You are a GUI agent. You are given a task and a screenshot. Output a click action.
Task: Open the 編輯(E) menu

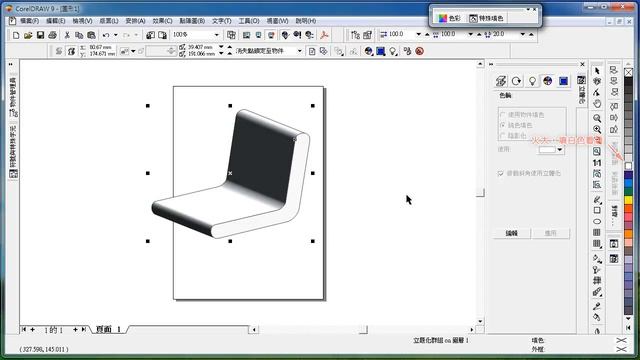pyautogui.click(x=56, y=20)
